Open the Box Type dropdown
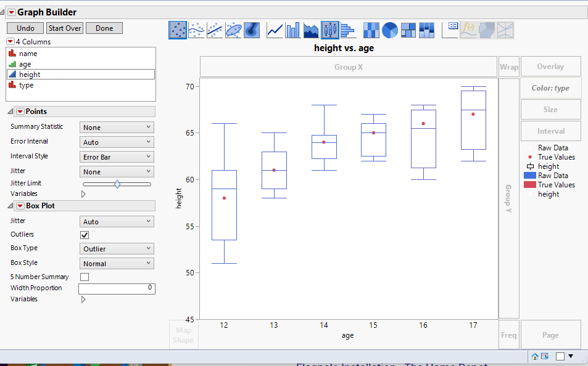 tap(116, 248)
